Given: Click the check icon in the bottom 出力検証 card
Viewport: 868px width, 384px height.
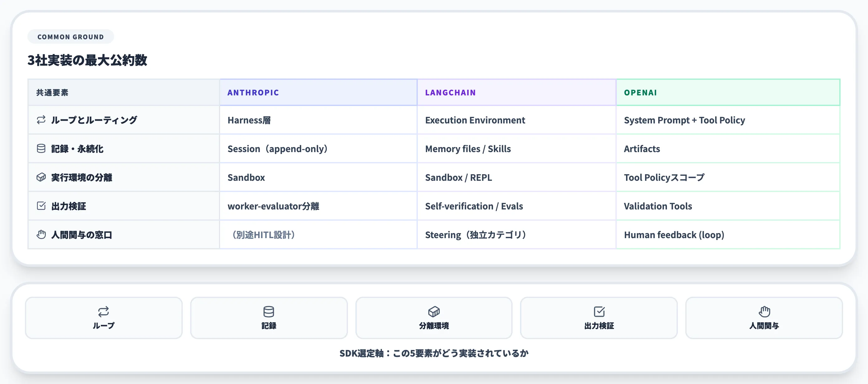Looking at the screenshot, I should (x=599, y=312).
